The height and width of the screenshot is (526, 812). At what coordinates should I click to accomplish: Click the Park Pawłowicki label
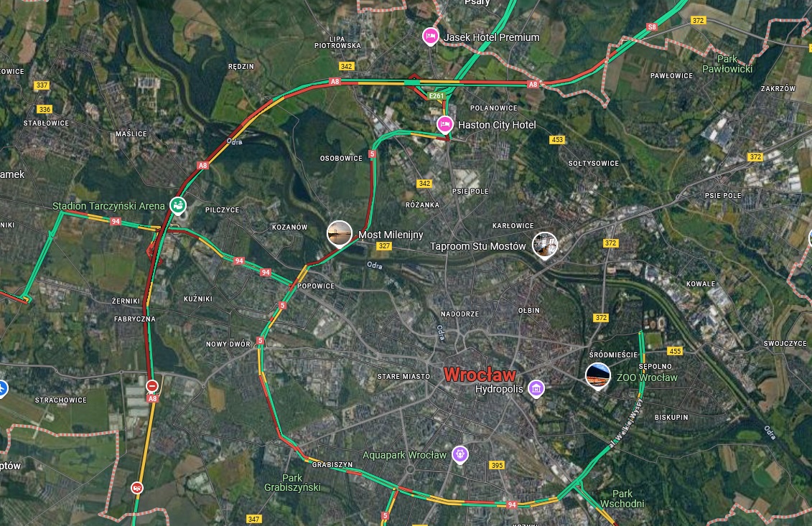tap(727, 64)
